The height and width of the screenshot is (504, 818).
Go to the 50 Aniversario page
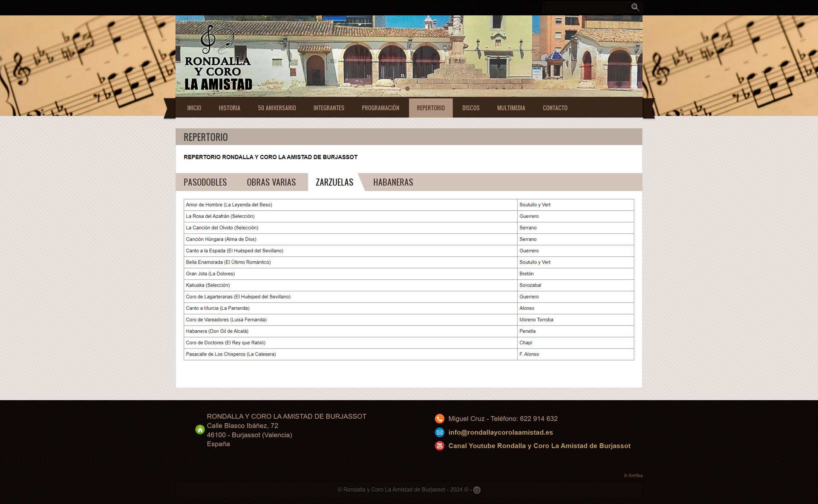[277, 108]
